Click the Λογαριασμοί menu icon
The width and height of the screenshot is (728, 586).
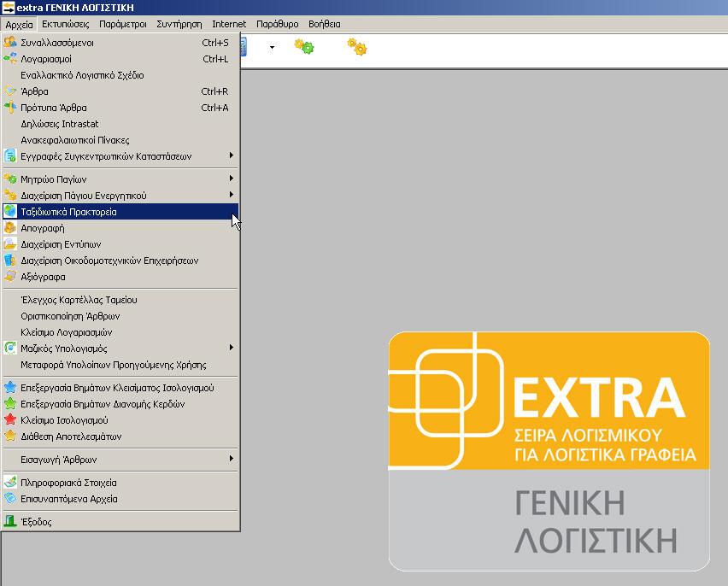(x=10, y=58)
